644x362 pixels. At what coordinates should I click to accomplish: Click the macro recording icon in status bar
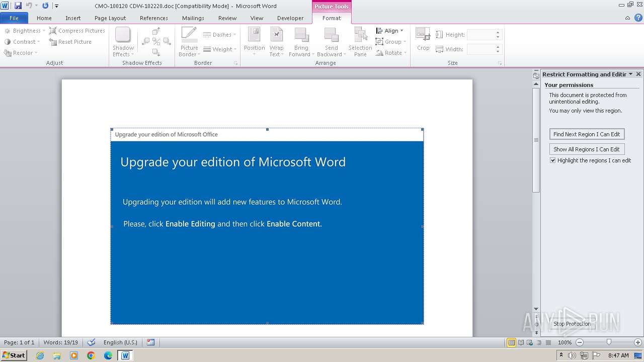[x=150, y=342]
